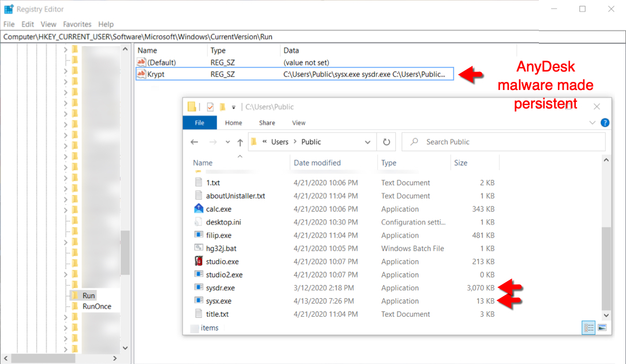Image resolution: width=626 pixels, height=364 pixels.
Task: Refresh the Public folder view
Action: click(x=386, y=142)
